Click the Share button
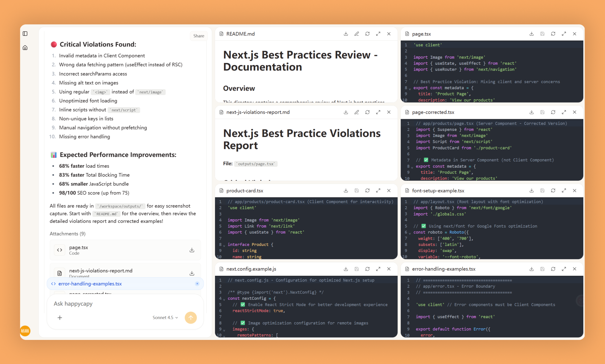The width and height of the screenshot is (605, 364). pyautogui.click(x=198, y=36)
